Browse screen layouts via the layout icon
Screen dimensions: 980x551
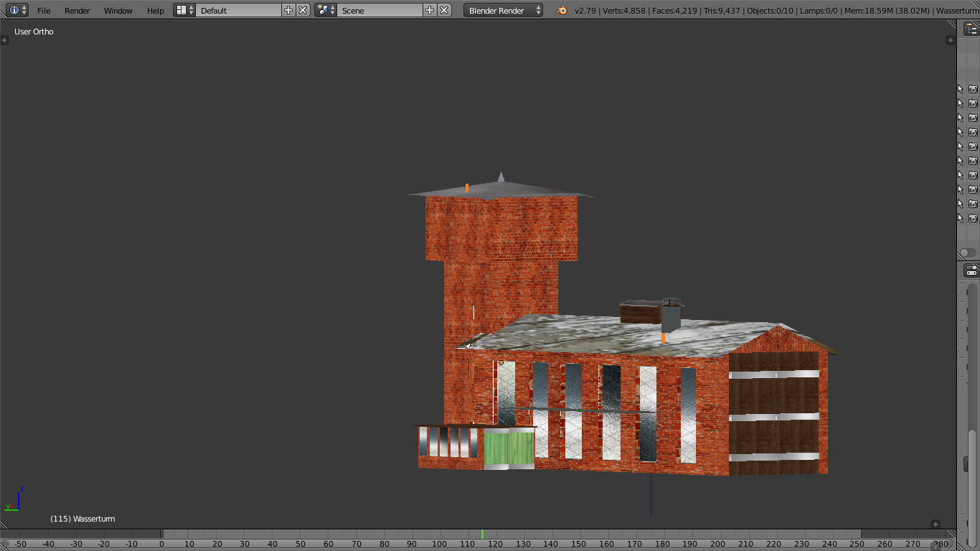184,10
